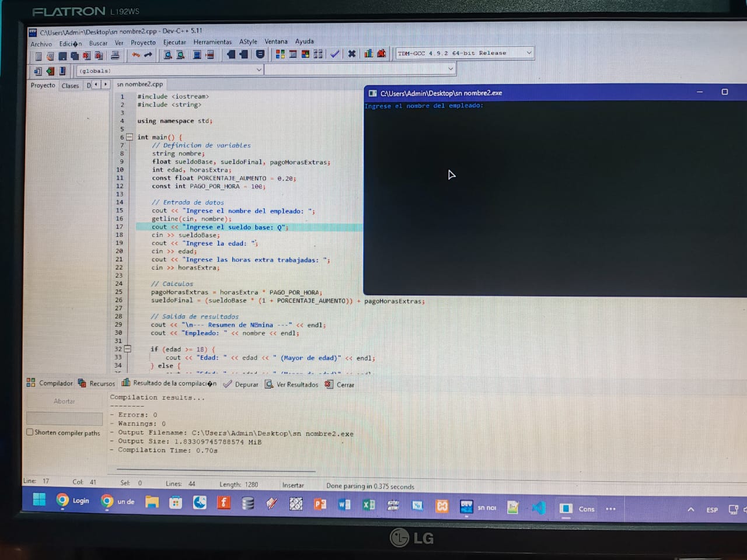The image size is (747, 560).
Task: Click the black X stop execution icon
Action: click(351, 54)
